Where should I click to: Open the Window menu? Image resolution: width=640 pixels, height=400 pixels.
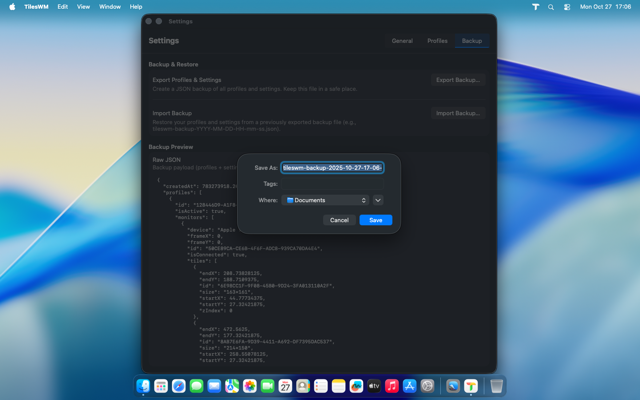pyautogui.click(x=110, y=7)
